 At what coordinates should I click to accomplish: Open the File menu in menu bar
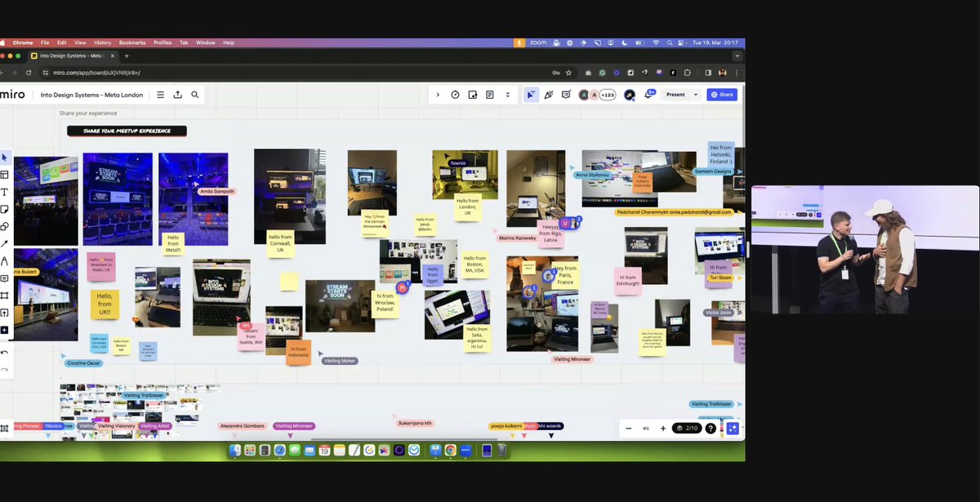[x=45, y=42]
